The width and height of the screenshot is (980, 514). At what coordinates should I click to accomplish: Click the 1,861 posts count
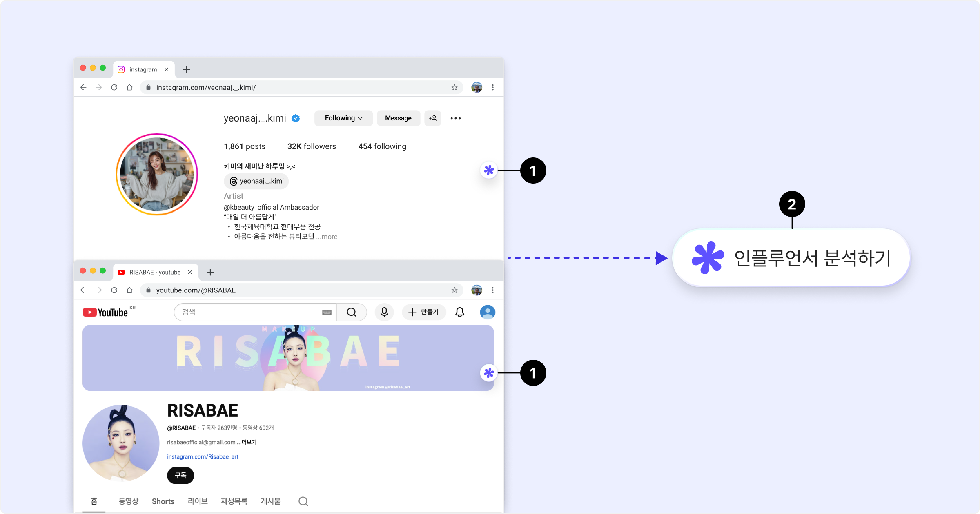click(x=245, y=146)
